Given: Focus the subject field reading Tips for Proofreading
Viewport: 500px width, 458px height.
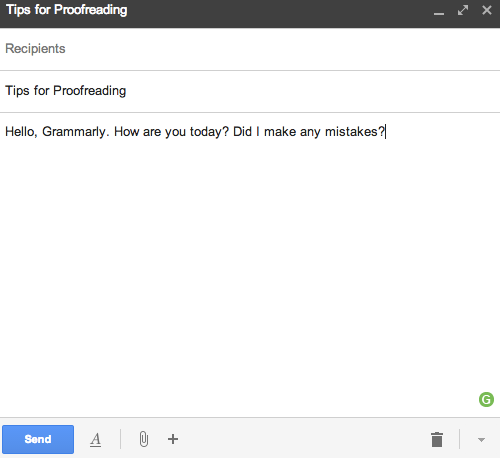Looking at the screenshot, I should point(250,91).
